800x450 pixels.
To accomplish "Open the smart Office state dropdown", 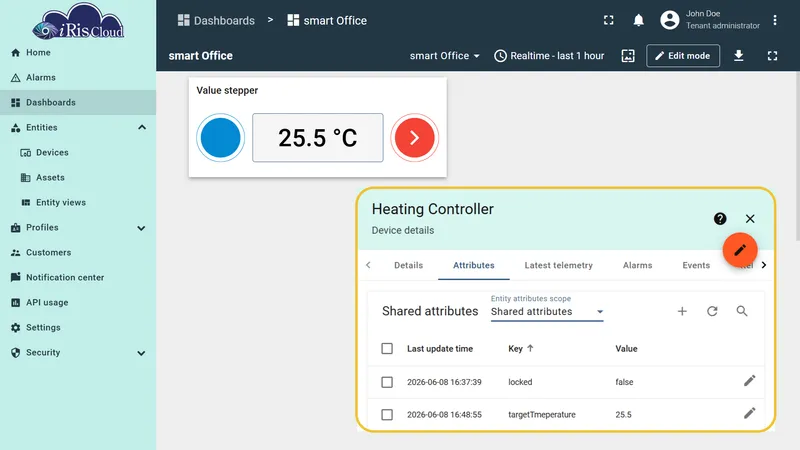I will point(444,56).
